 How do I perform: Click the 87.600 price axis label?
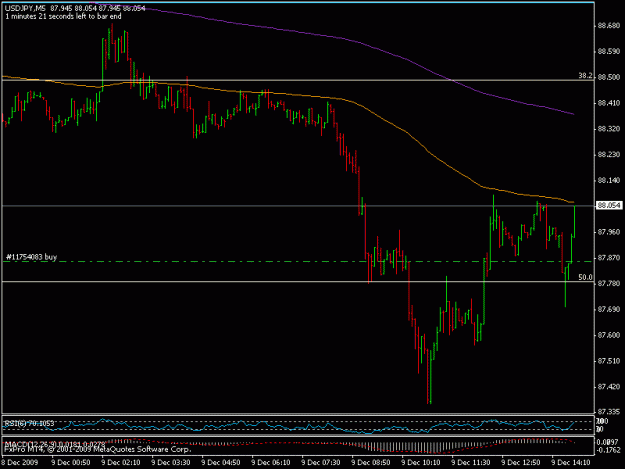(x=609, y=335)
